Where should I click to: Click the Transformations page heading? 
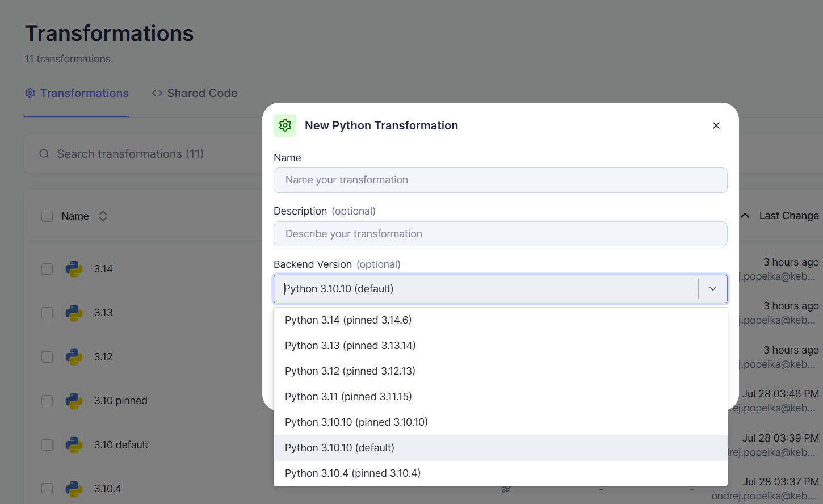pos(110,33)
